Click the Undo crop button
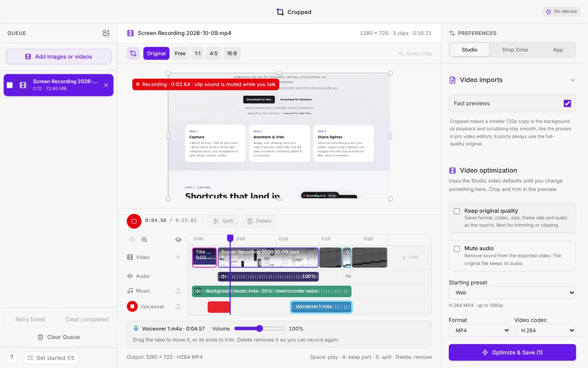 [x=415, y=53]
